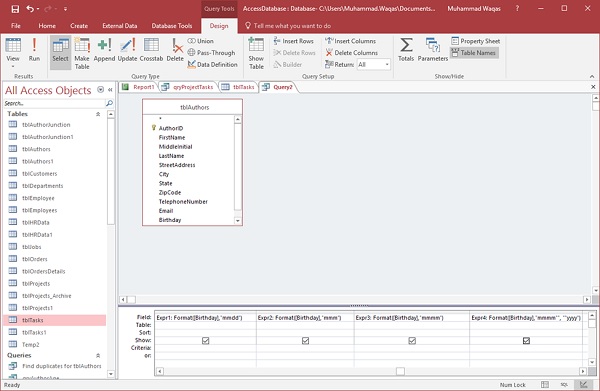Switch to the qryProjectTasks document tab
This screenshot has width=600, height=391.
(188, 87)
